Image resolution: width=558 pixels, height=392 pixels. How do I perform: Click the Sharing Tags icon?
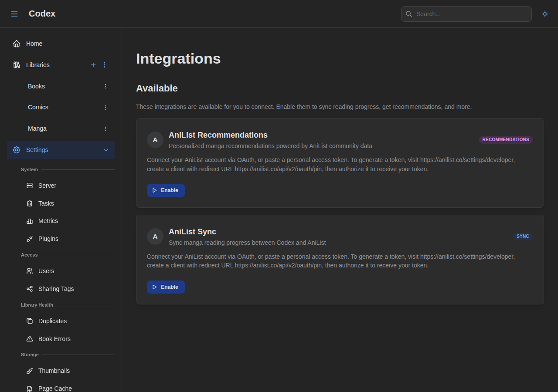[29, 289]
